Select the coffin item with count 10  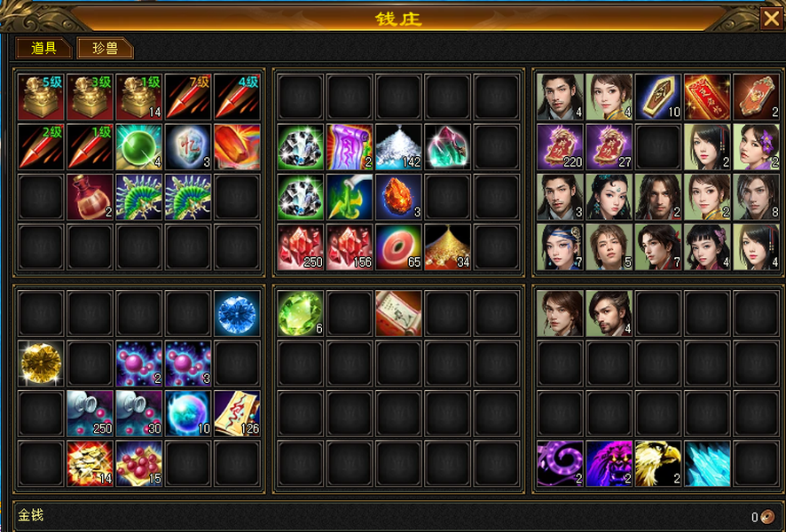point(658,98)
